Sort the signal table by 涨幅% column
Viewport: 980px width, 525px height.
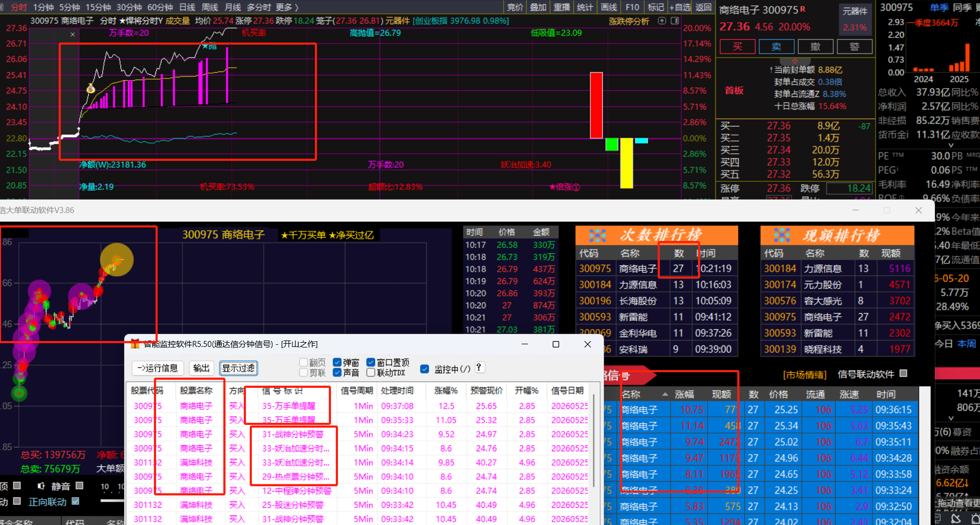pyautogui.click(x=446, y=391)
